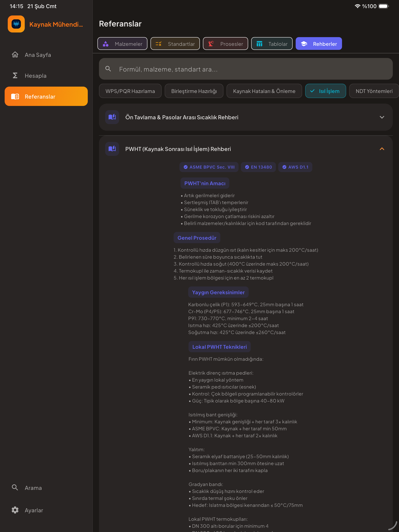Open the Ayarlar gear icon
This screenshot has width=399, height=532.
click(15, 510)
